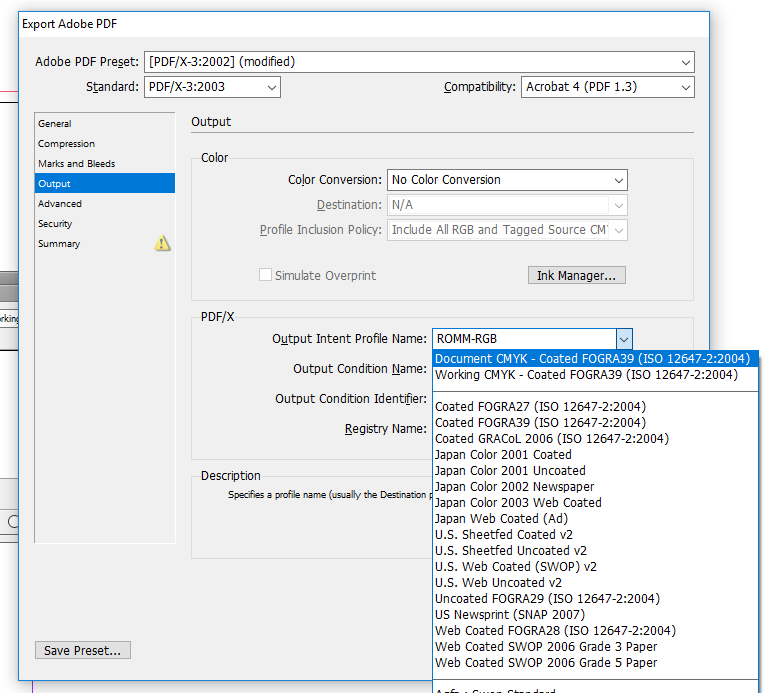Click the Profile Inclusion Policy dropdown
This screenshot has height=693, width=778.
point(507,230)
